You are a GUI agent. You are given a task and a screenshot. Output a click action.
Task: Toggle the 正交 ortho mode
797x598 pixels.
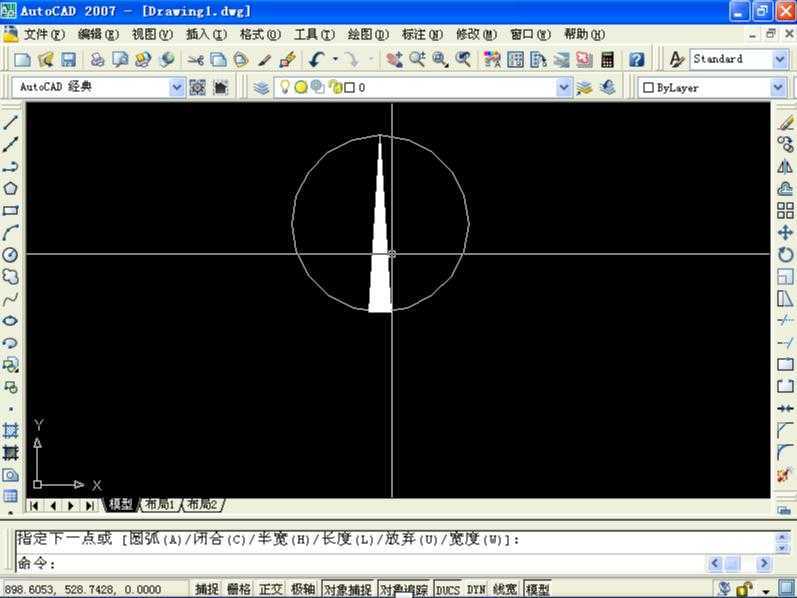tap(270, 589)
